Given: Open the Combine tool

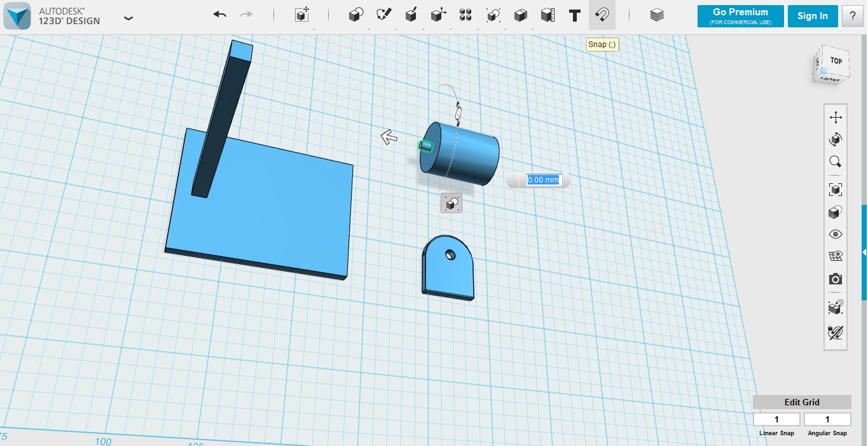Looking at the screenshot, I should coord(520,15).
